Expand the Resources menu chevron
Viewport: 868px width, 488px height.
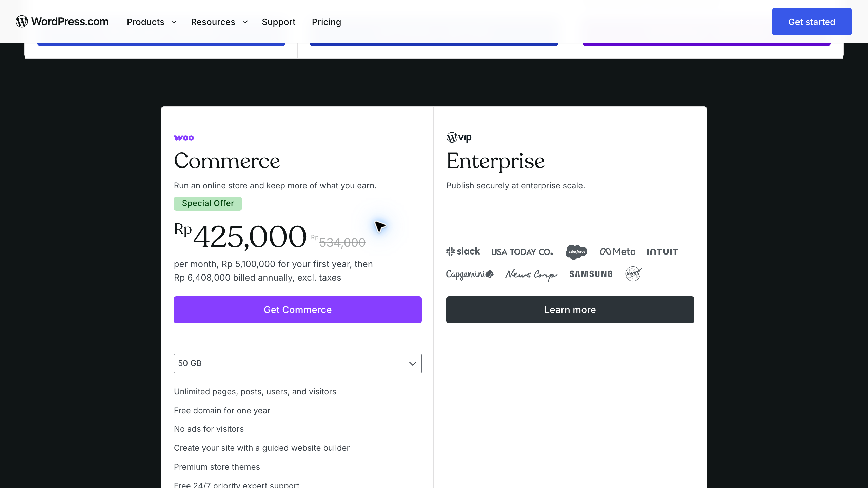(245, 22)
